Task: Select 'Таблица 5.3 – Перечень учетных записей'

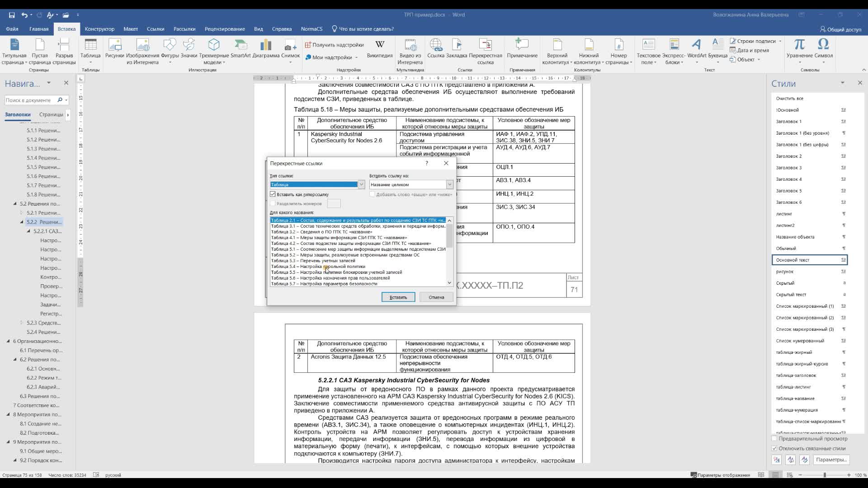Action: [313, 261]
